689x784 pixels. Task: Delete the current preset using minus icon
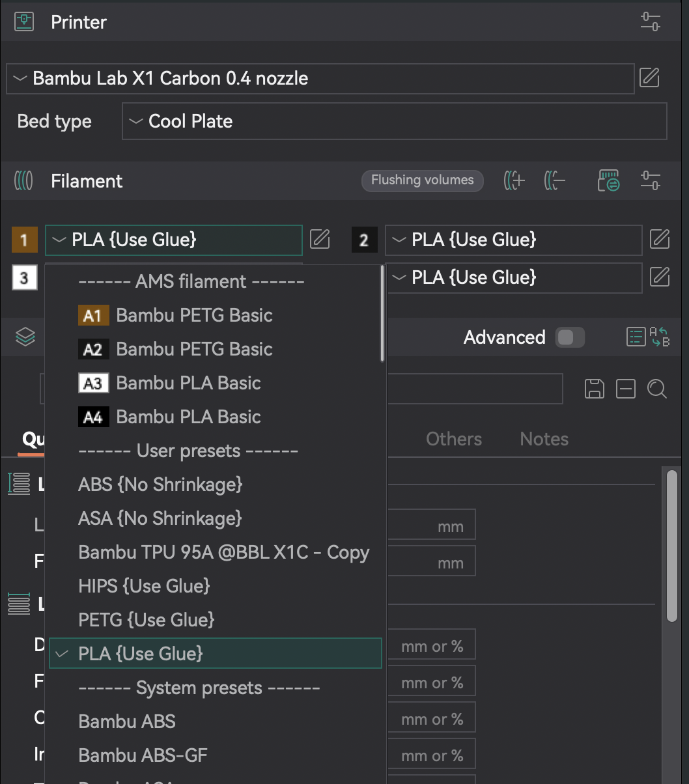[x=625, y=389]
